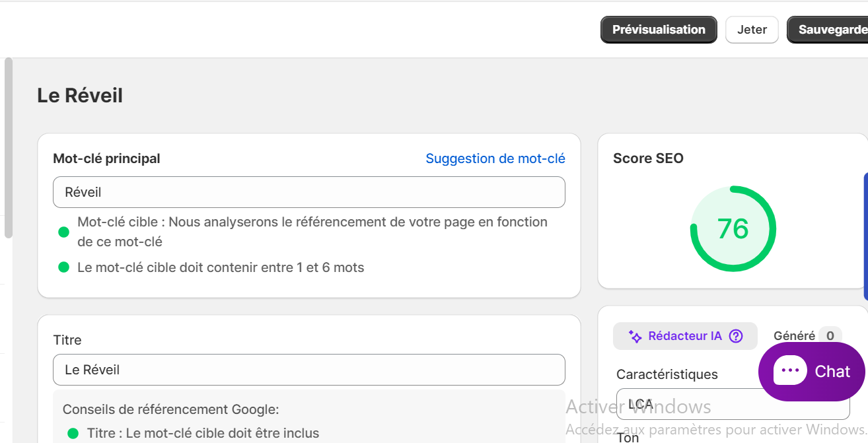Click green dot beside Mot-clé cible tip

point(64,232)
